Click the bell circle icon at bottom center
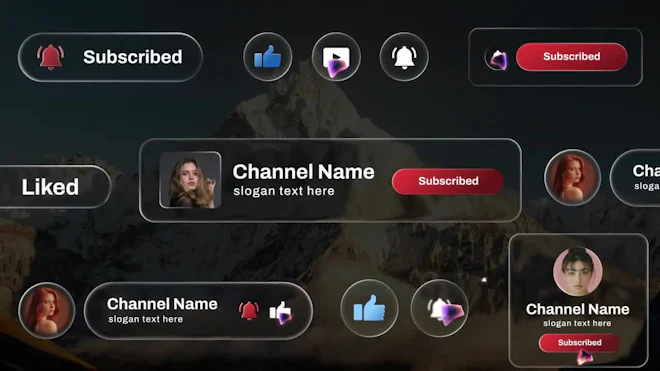This screenshot has height=371, width=660. 439,308
